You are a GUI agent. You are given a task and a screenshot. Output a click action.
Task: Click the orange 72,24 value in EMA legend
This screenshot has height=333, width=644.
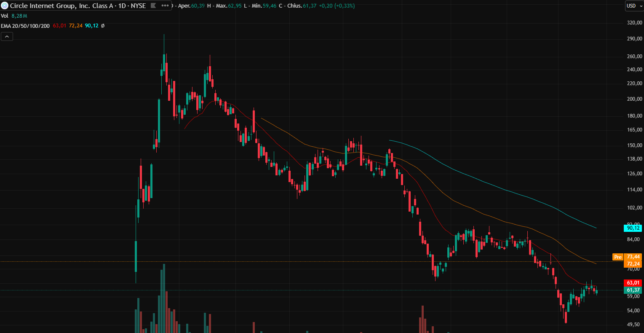(76, 26)
